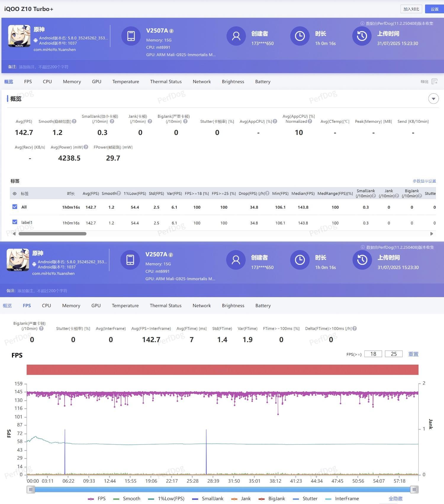Click the upper 上传时间 history icon
Image resolution: width=444 pixels, height=504 pixels.
[362, 36]
